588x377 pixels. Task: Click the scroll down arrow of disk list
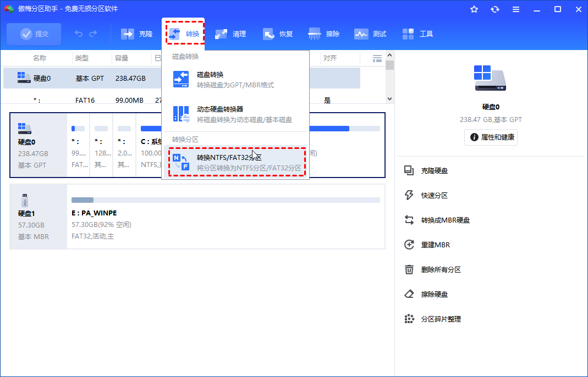tap(389, 99)
